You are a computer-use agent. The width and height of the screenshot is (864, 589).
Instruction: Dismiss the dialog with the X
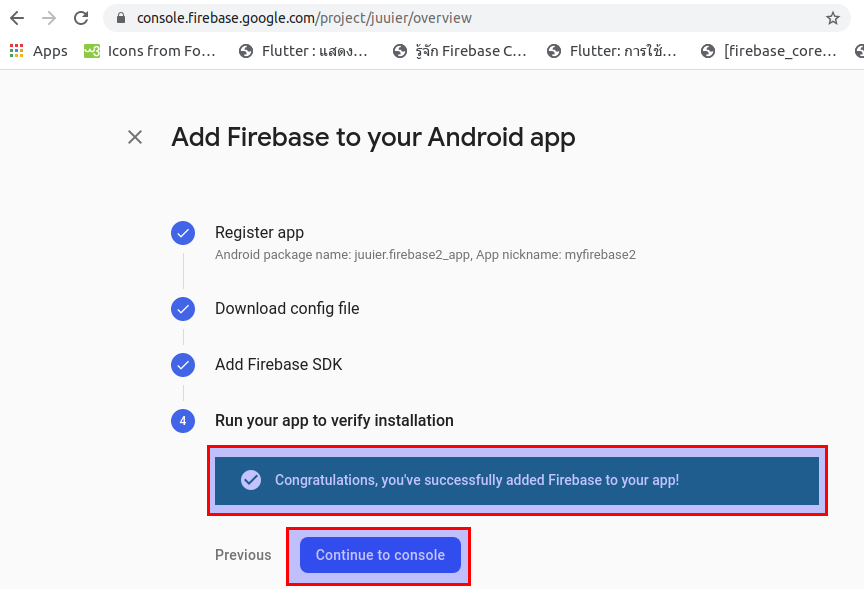(x=135, y=137)
